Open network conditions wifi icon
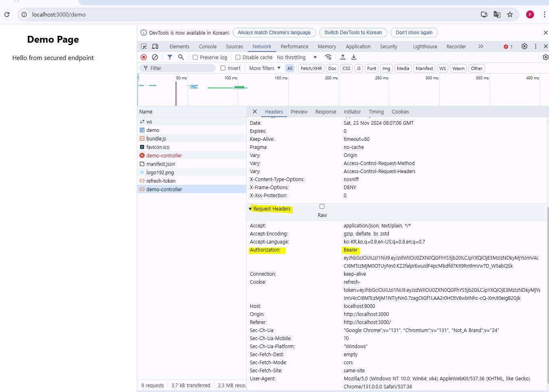This screenshot has height=392, width=549. tap(328, 57)
